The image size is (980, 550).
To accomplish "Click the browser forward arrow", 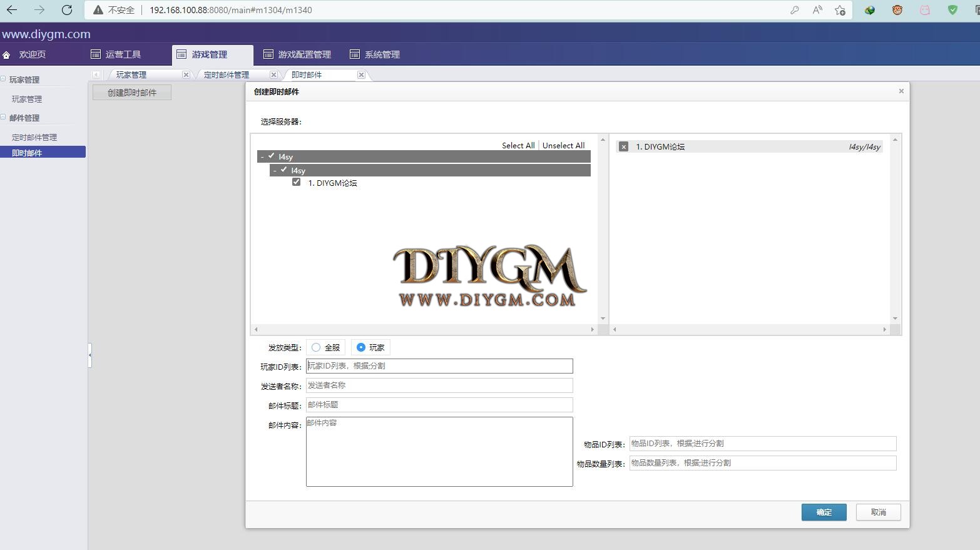I will [x=39, y=10].
